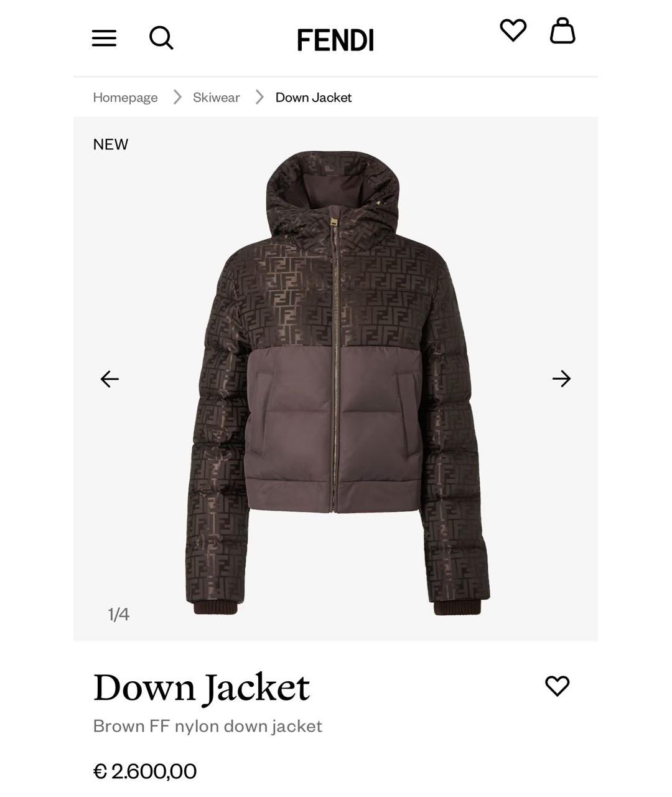This screenshot has width=672, height=797.
Task: Add Down Jacket to wishlist heart
Action: pyautogui.click(x=557, y=686)
